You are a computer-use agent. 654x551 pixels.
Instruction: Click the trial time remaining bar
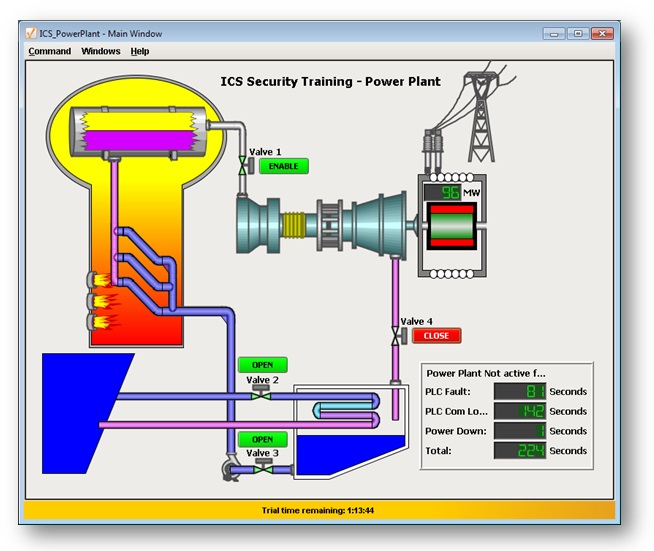pyautogui.click(x=317, y=510)
